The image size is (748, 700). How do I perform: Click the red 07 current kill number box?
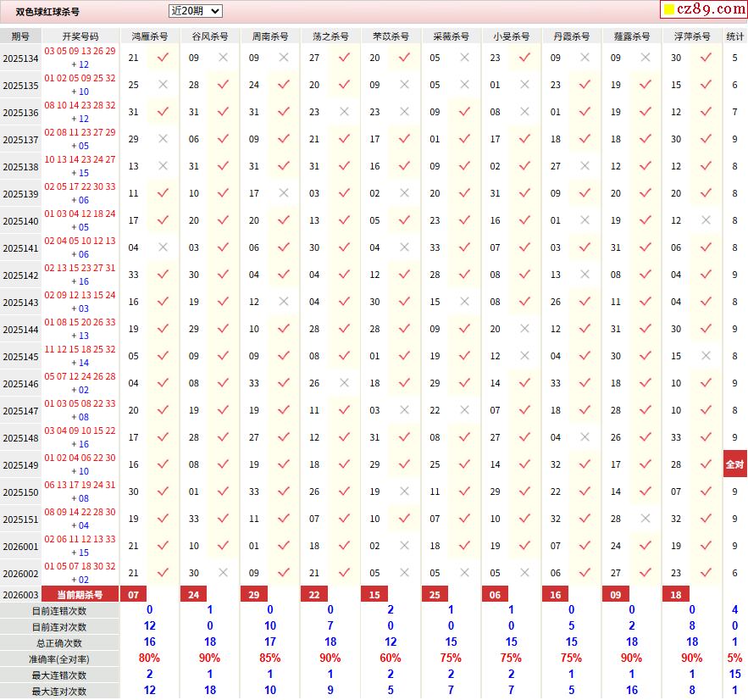pyautogui.click(x=134, y=595)
